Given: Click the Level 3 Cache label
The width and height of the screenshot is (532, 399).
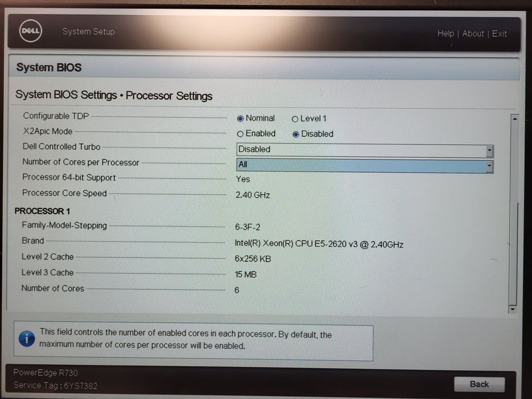Looking at the screenshot, I should 47,272.
